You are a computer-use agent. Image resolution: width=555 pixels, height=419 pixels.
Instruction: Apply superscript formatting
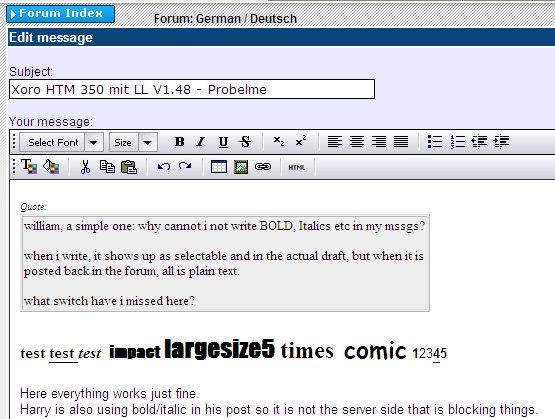pyautogui.click(x=301, y=141)
